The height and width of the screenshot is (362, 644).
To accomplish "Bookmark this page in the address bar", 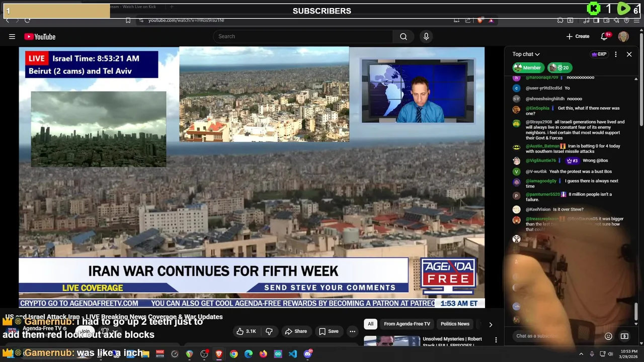I will pos(128,20).
